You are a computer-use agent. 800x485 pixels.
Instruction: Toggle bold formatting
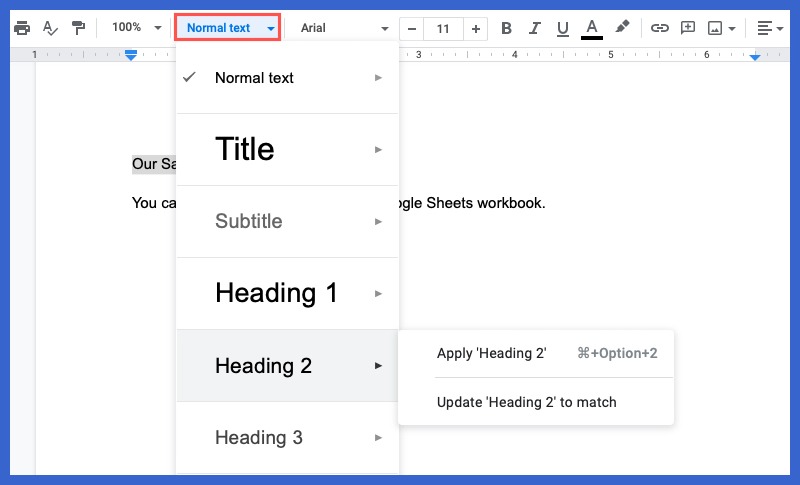pyautogui.click(x=506, y=28)
